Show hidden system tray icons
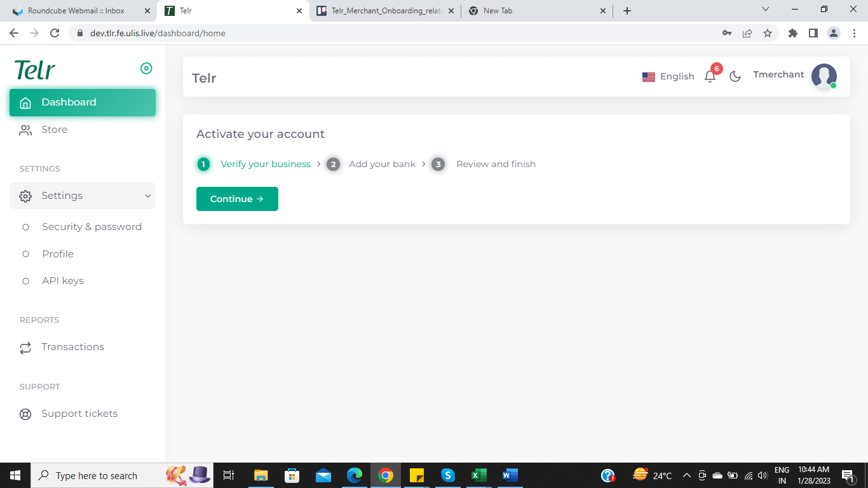The image size is (868, 488). coord(686,475)
